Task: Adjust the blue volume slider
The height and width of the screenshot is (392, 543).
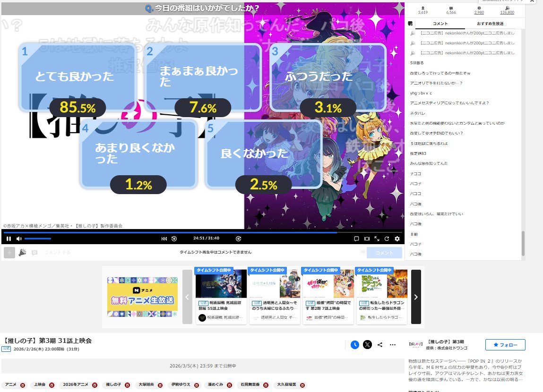Action: point(38,239)
